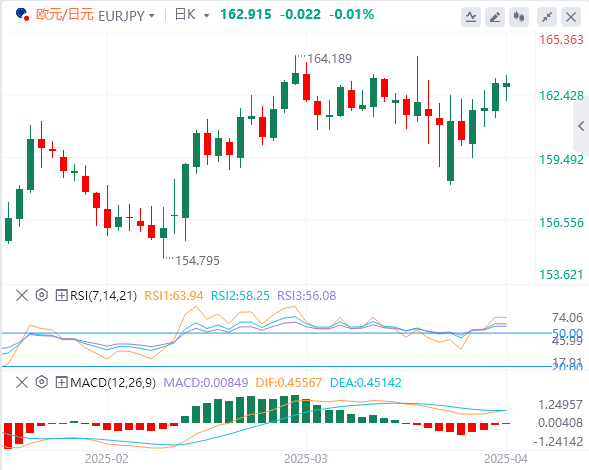Click the 159.492 price axis label

pos(561,160)
